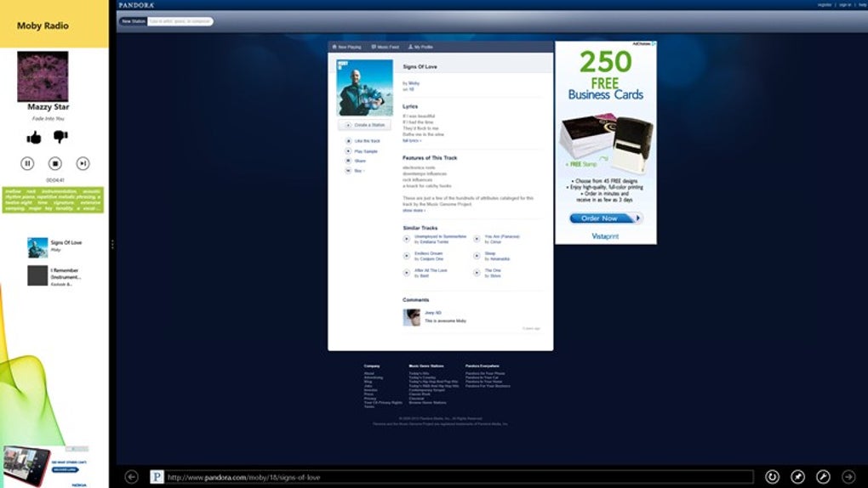Click the commenter avatar thumbnail
Screen dimensions: 868x488
[x=411, y=317]
